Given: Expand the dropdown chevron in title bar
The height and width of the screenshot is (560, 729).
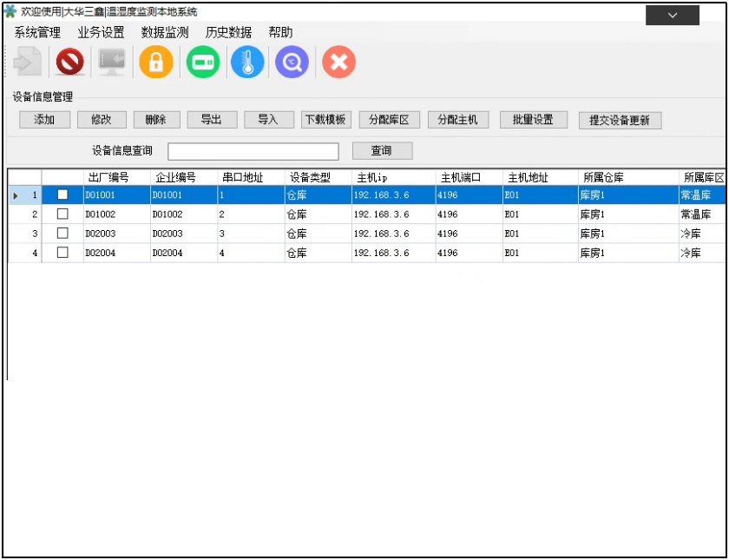Looking at the screenshot, I should 673,16.
